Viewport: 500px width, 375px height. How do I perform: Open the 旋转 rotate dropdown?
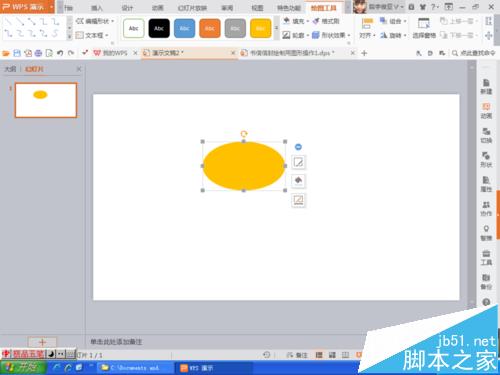(x=393, y=35)
